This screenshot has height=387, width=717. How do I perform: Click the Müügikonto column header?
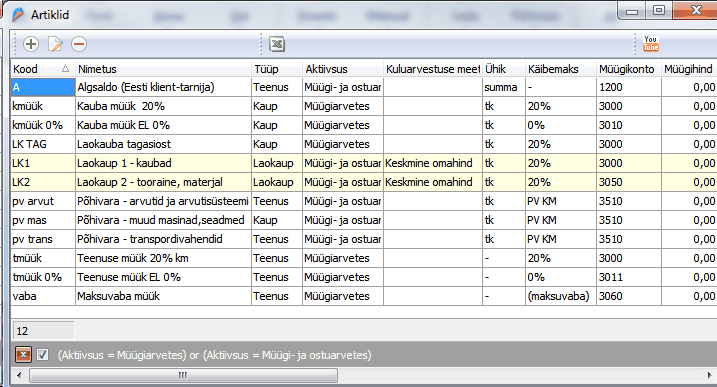pyautogui.click(x=629, y=69)
